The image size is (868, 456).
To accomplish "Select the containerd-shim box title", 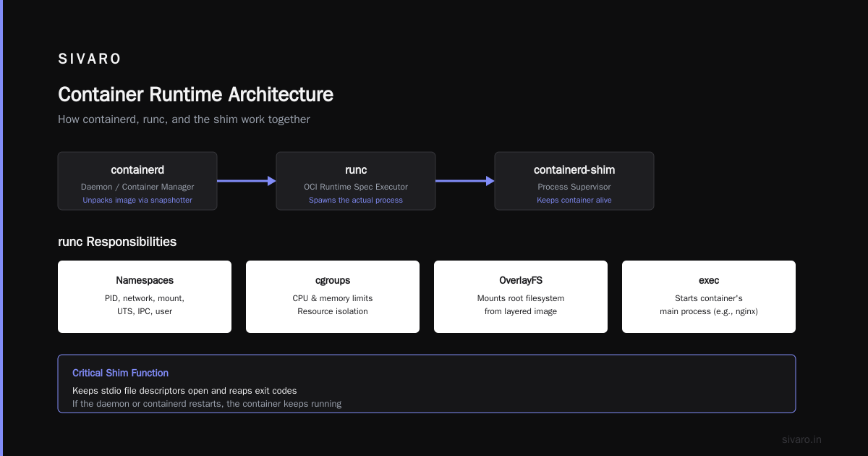I will coord(574,170).
